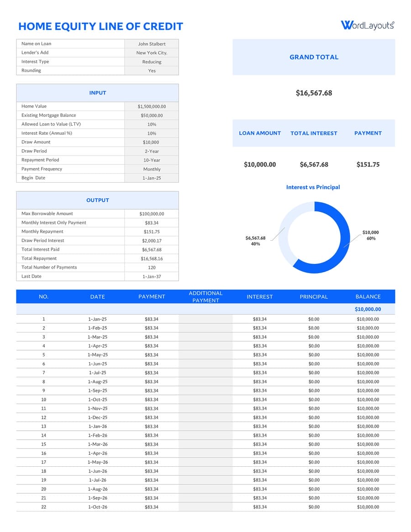Screen dimensions: 411x532
Task: Select the 'John Stalbert' name field
Action: click(152, 44)
